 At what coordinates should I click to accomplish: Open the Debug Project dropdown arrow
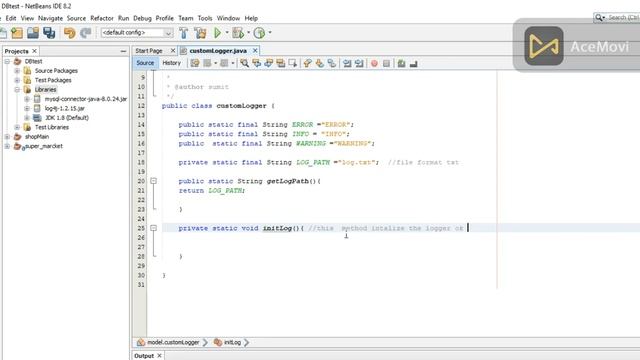[x=248, y=33]
